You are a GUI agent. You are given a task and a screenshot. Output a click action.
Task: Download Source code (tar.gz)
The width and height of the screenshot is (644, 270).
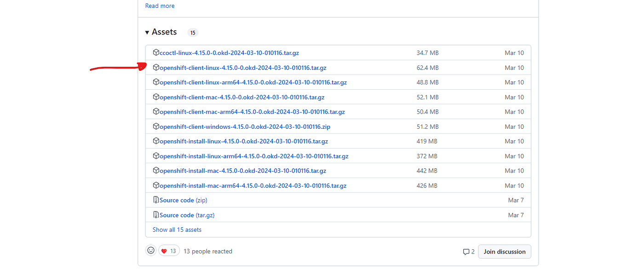[x=187, y=215]
